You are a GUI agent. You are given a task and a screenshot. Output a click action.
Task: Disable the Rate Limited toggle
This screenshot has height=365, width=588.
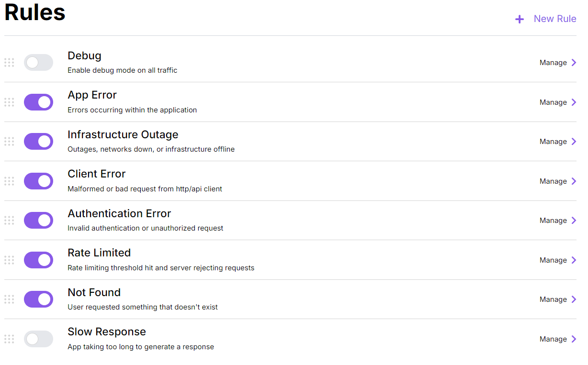point(38,260)
